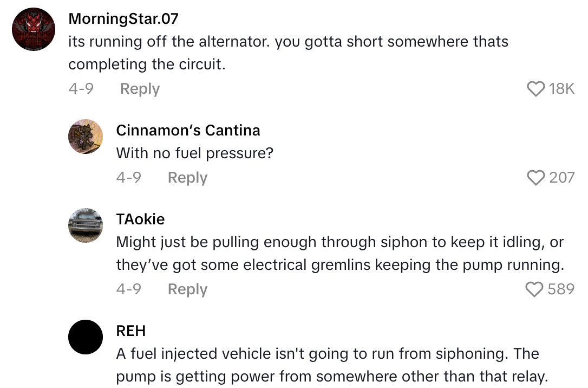Visit the Cinnamon's Cantina username link
588x388 pixels.
click(188, 131)
